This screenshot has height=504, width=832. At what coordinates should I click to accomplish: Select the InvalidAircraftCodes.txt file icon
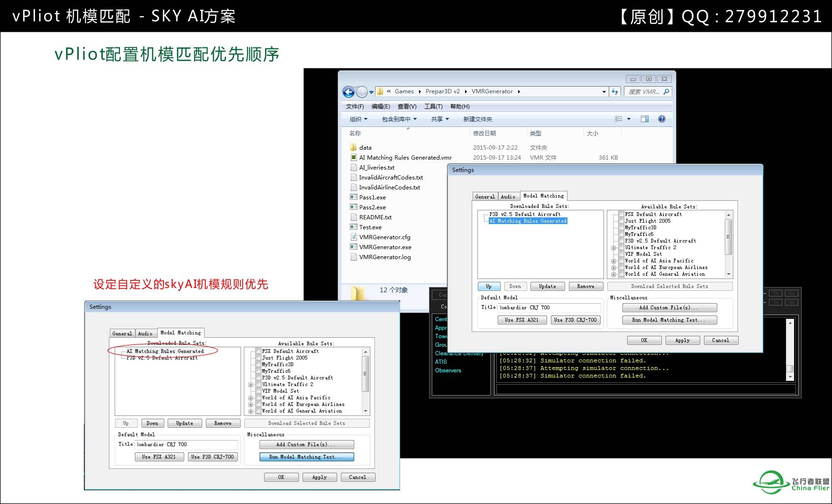coord(353,177)
